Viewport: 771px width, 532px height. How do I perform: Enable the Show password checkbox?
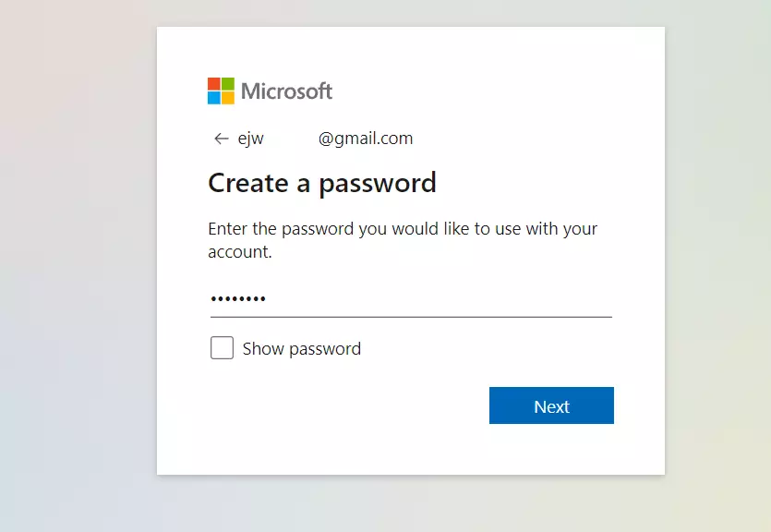coord(222,347)
